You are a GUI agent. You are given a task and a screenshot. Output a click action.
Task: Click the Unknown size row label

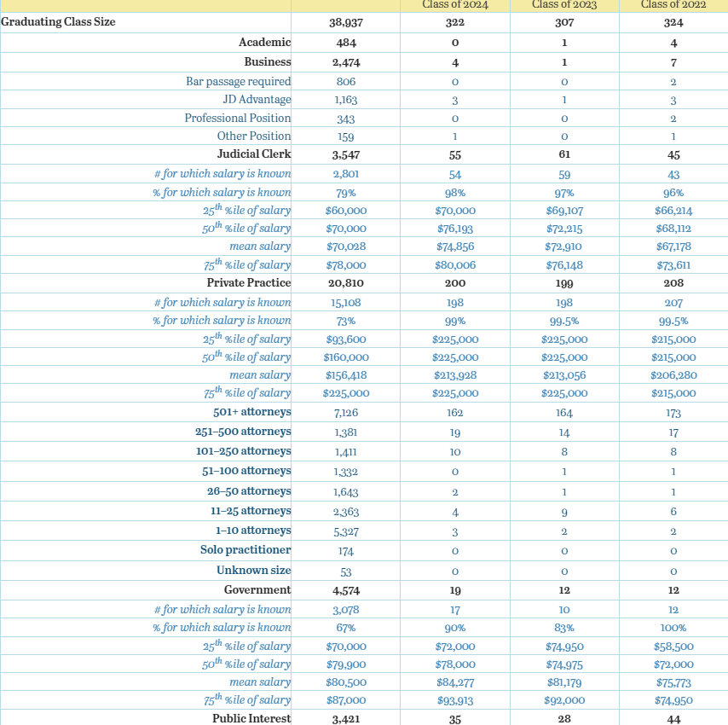[254, 571]
